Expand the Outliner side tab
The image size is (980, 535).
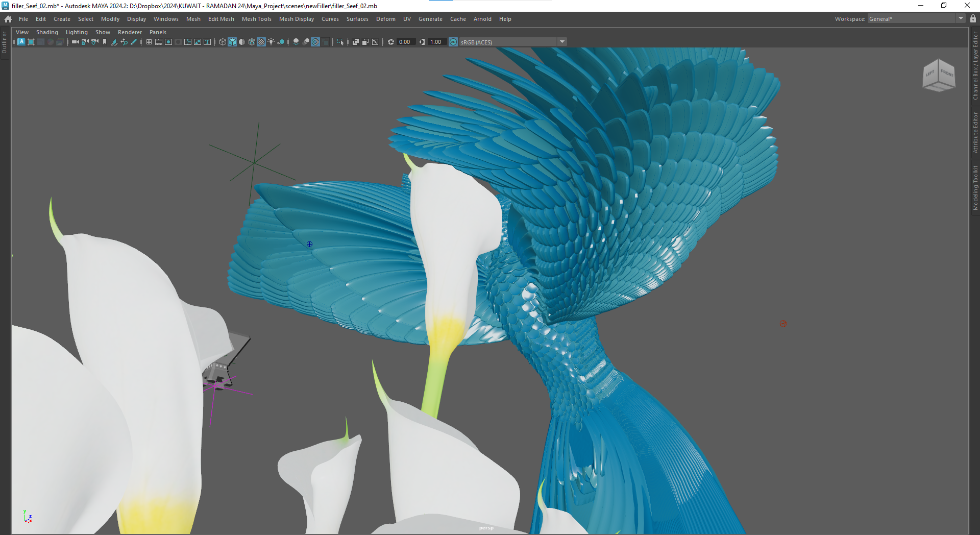(5, 43)
